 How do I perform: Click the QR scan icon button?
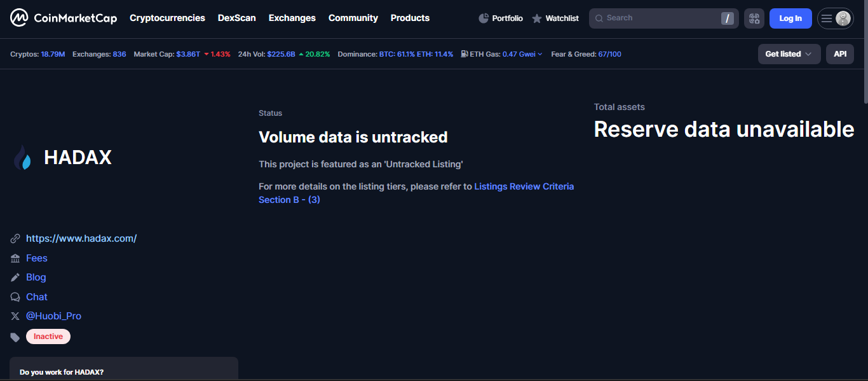754,18
